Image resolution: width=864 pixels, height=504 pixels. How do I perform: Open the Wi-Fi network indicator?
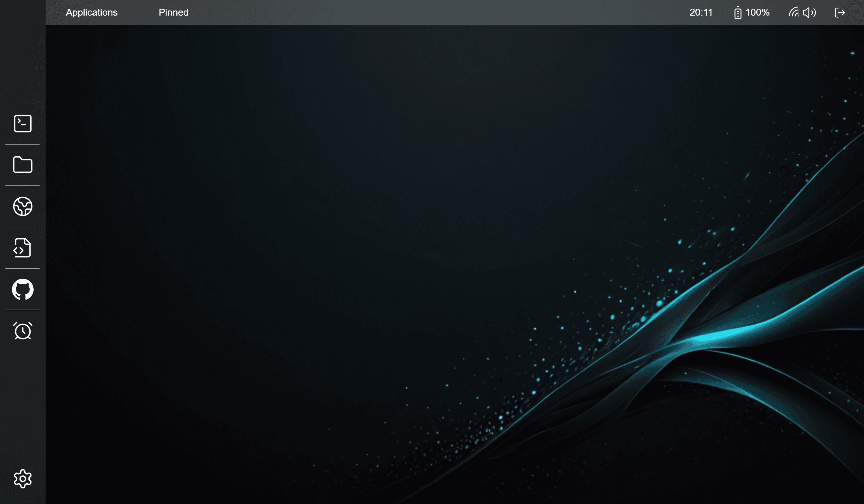click(794, 13)
